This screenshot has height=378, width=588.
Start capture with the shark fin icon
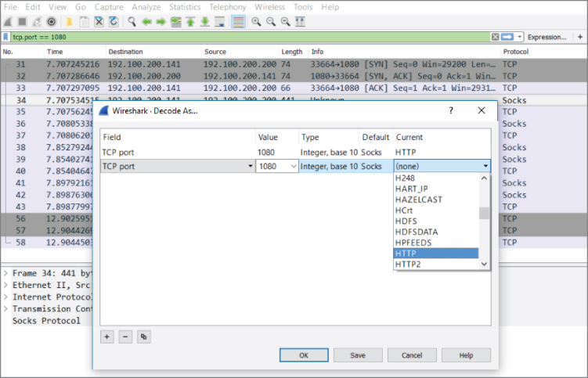coord(8,22)
